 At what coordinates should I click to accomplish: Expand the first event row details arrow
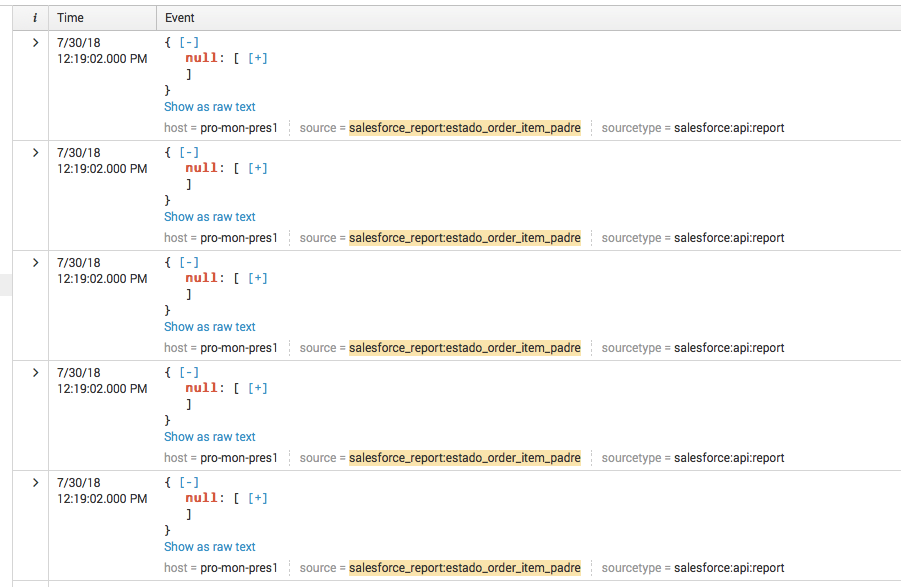click(36, 43)
